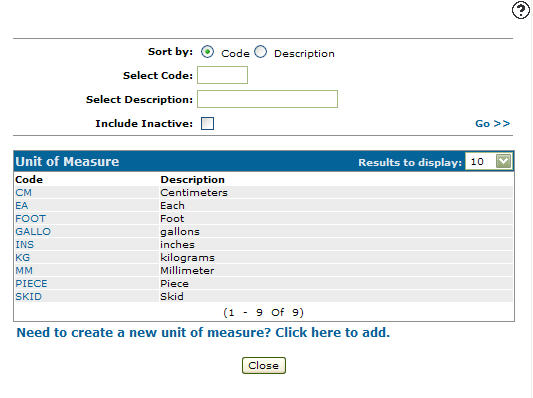Select Sort by Description radio button

(260, 52)
